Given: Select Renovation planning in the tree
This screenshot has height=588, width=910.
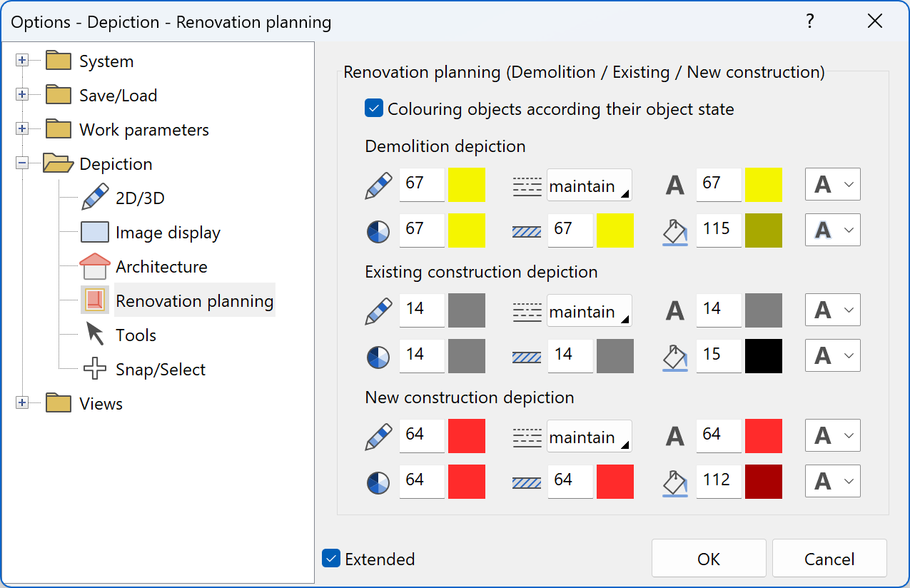Looking at the screenshot, I should (194, 300).
